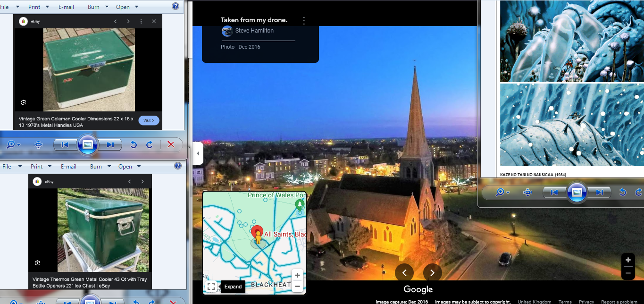The height and width of the screenshot is (304, 644).
Task: Go to next photo in Coleman cooler viewer
Action: (x=109, y=145)
